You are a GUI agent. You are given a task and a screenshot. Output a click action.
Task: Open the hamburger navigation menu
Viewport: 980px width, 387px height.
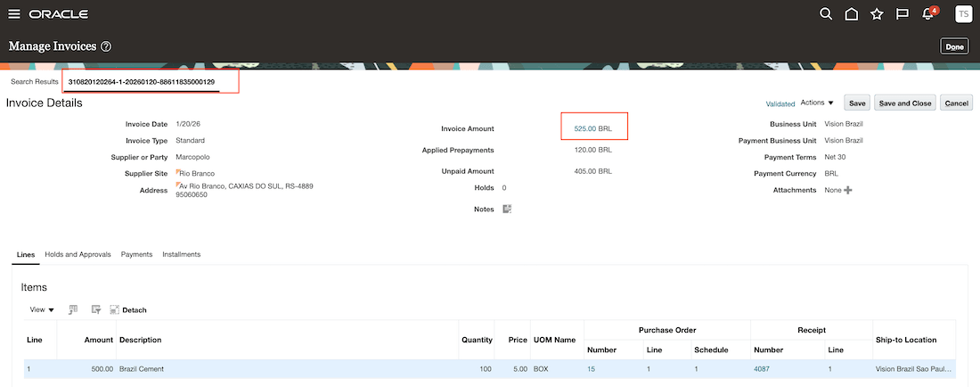point(13,13)
